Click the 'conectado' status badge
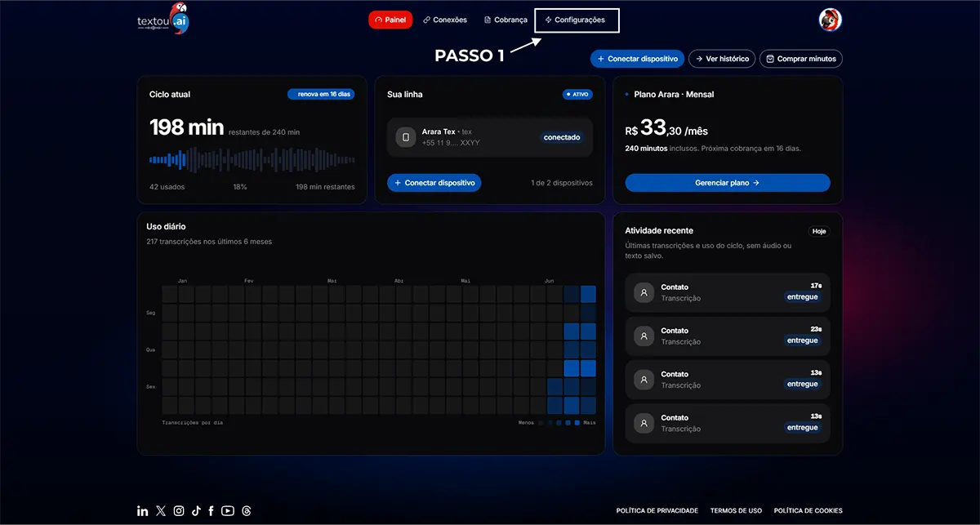 tap(562, 137)
